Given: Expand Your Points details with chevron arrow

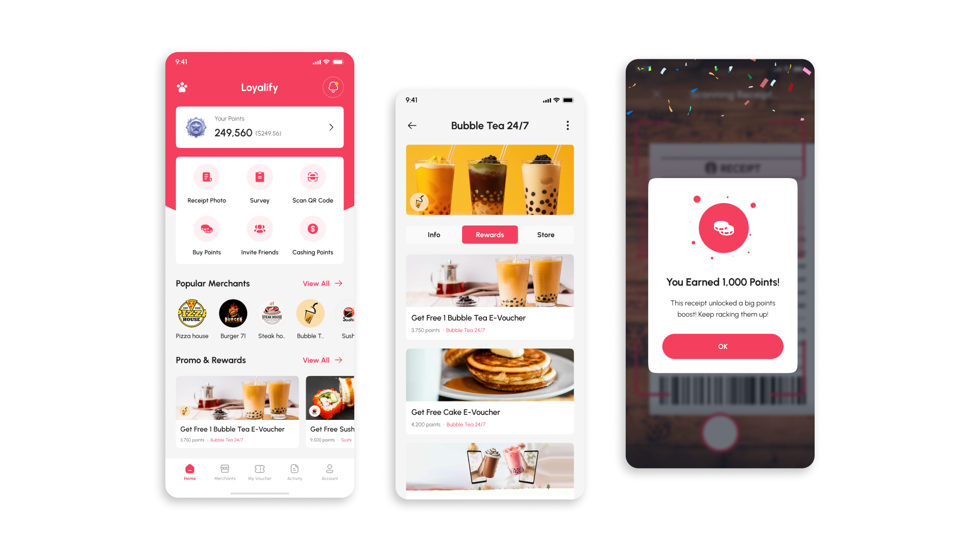Looking at the screenshot, I should click(x=330, y=127).
